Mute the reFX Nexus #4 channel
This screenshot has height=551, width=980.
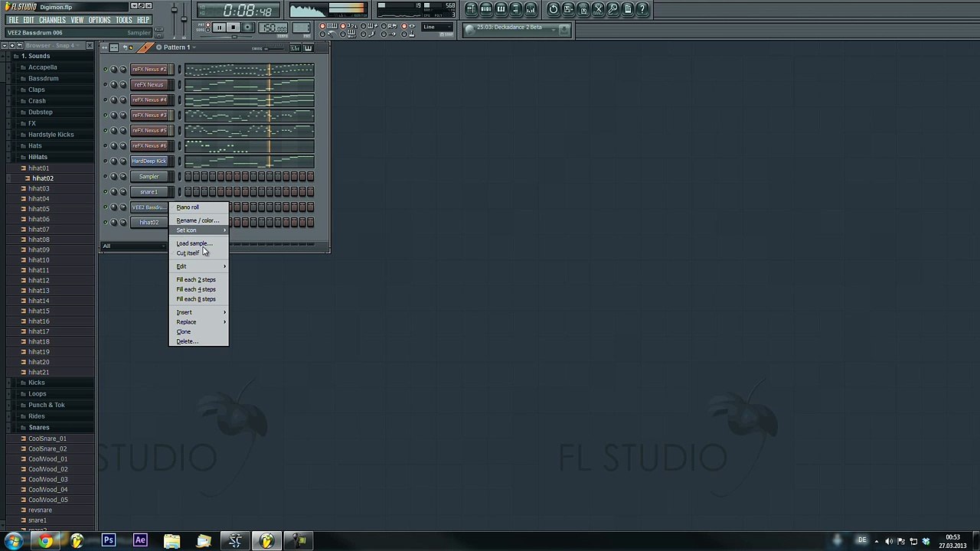click(x=106, y=100)
